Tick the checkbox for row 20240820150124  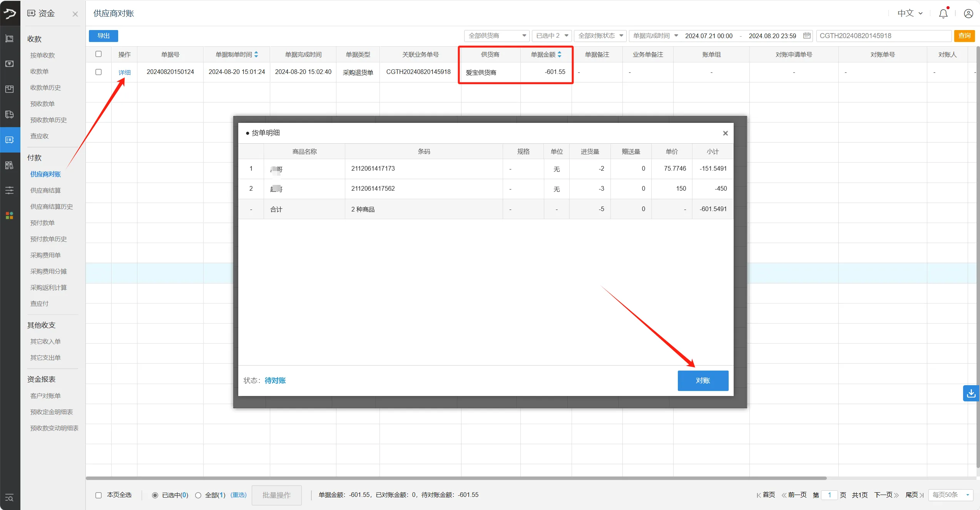point(99,72)
